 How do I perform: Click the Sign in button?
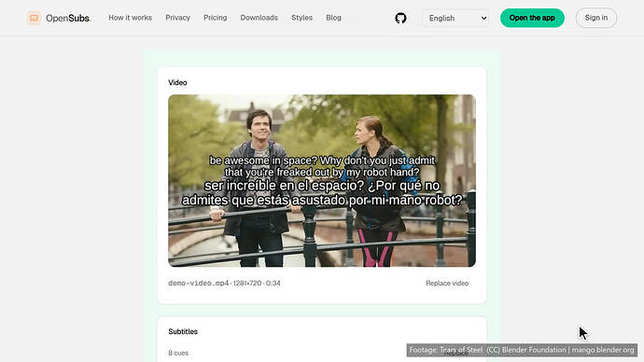point(596,18)
